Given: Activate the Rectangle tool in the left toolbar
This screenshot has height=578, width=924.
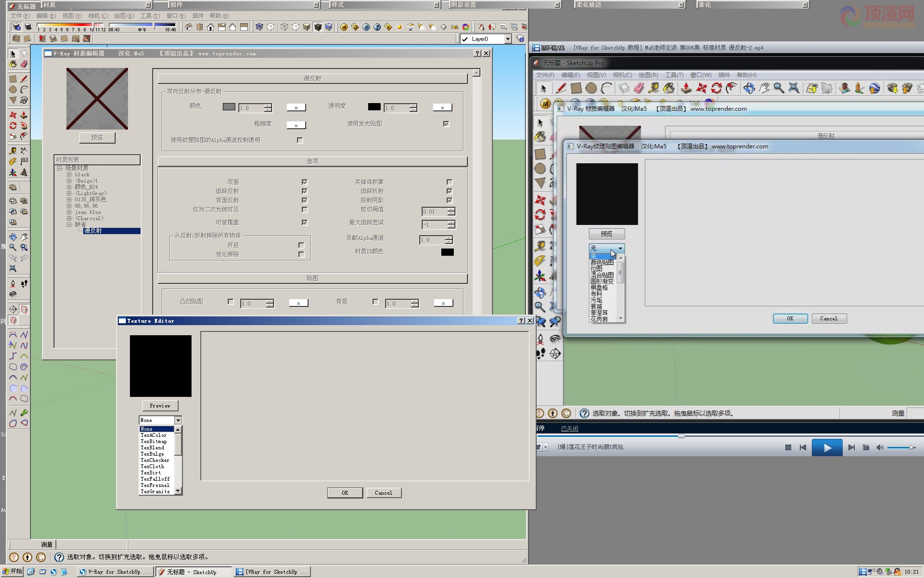Looking at the screenshot, I should (x=13, y=79).
